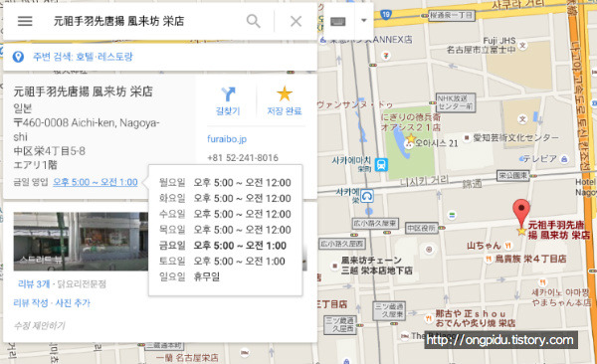
Task: Click the 那古や 正 shou restaurant icon
Action: [x=429, y=318]
